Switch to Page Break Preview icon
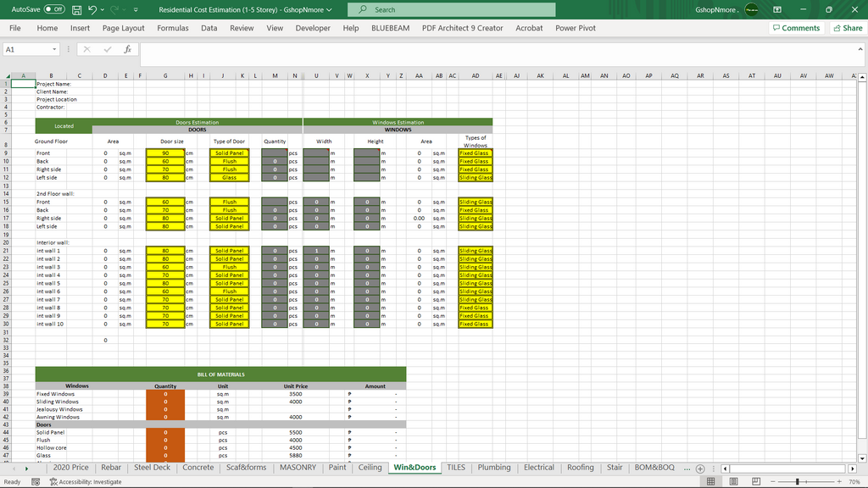This screenshot has height=488, width=868. pyautogui.click(x=755, y=481)
